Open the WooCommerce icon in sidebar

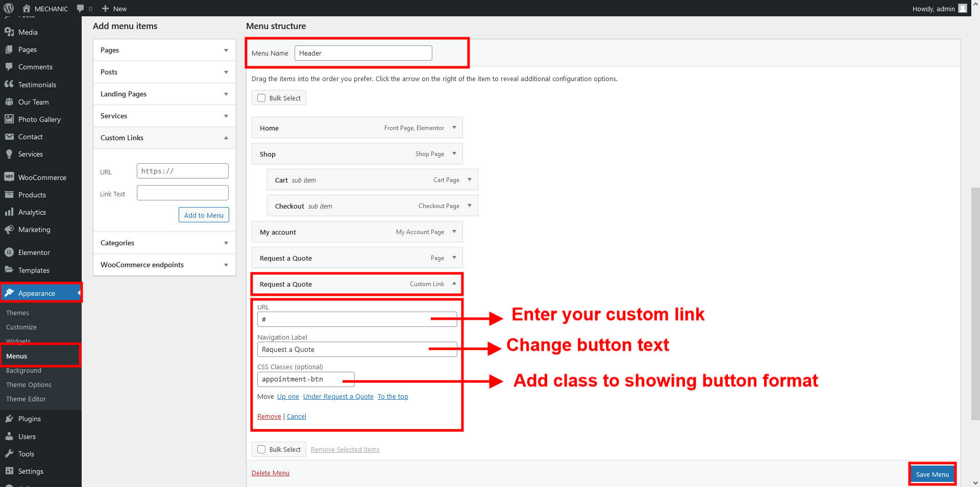(9, 177)
